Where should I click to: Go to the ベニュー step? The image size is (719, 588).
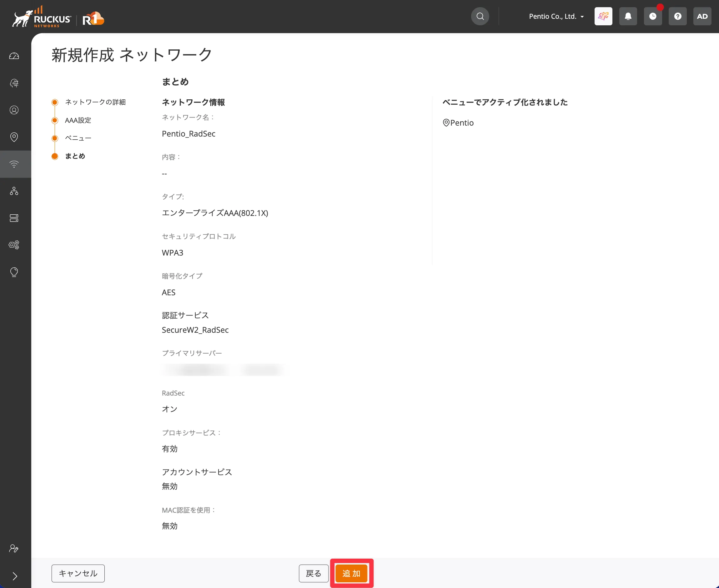78,138
